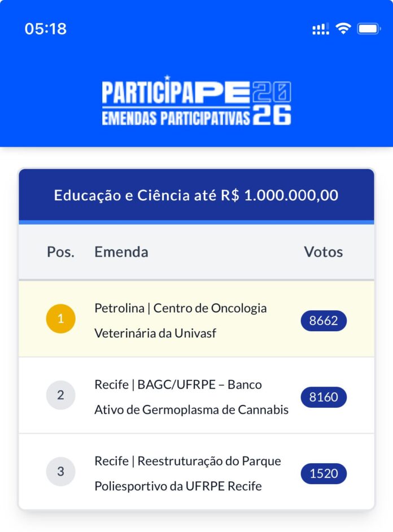Screen dimensions: 393x532
Task: Tap the large 2026 year graphic
Action: click(x=272, y=103)
